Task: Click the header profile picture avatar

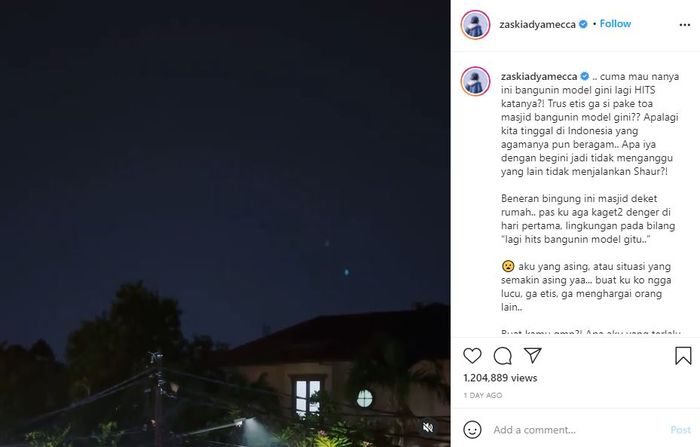Action: [x=475, y=25]
